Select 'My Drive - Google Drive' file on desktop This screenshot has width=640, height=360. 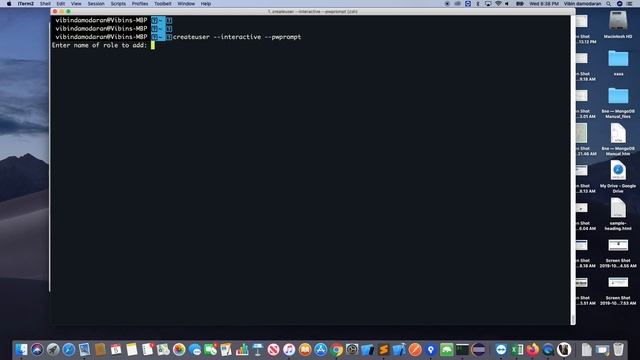618,177
